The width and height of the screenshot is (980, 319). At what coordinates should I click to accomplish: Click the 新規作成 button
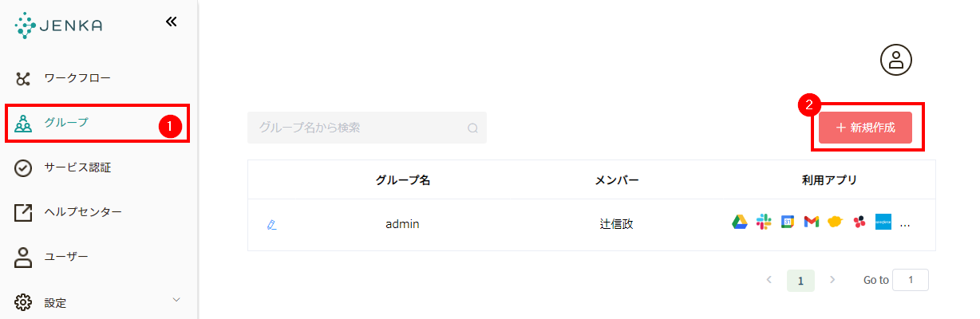865,128
